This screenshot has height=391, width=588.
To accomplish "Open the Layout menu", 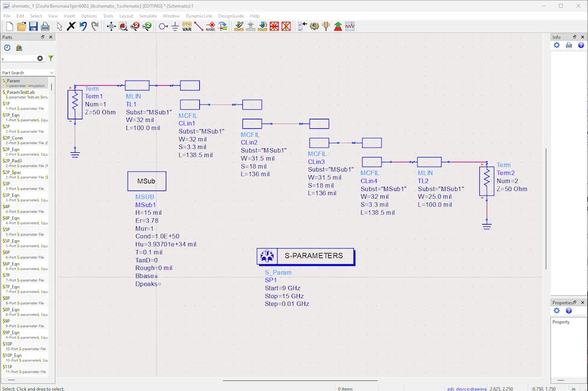I will (126, 16).
